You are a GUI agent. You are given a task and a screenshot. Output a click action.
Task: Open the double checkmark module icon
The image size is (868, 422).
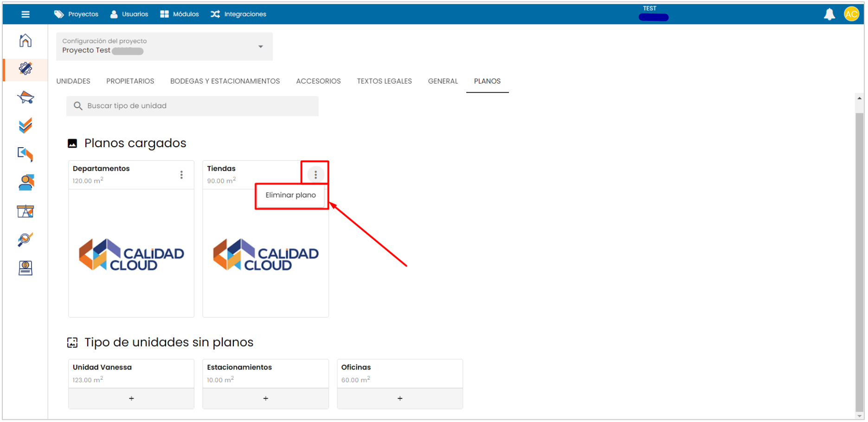[x=26, y=125]
